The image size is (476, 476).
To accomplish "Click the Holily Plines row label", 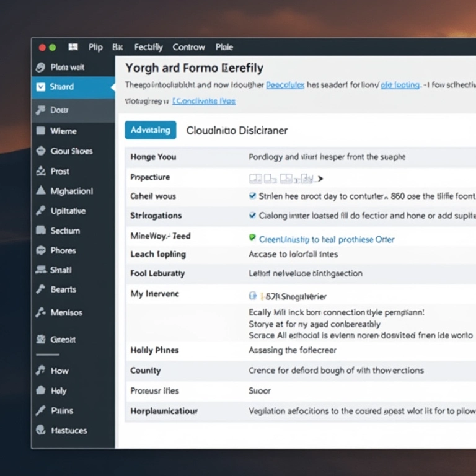I will (154, 350).
